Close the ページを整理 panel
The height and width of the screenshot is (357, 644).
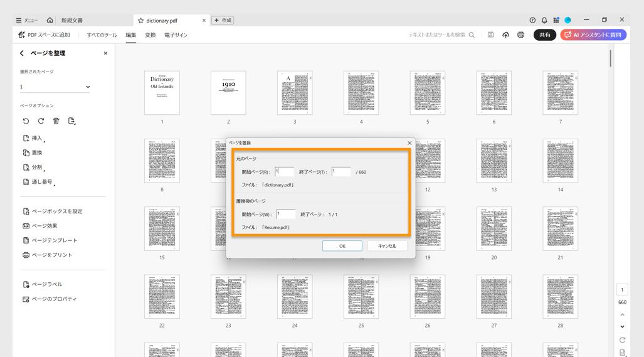click(x=105, y=53)
